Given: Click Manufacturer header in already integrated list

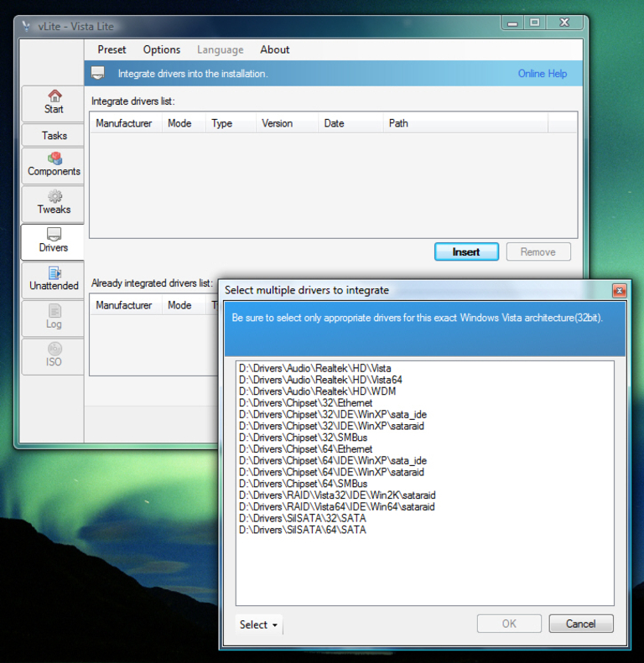Looking at the screenshot, I should (126, 305).
